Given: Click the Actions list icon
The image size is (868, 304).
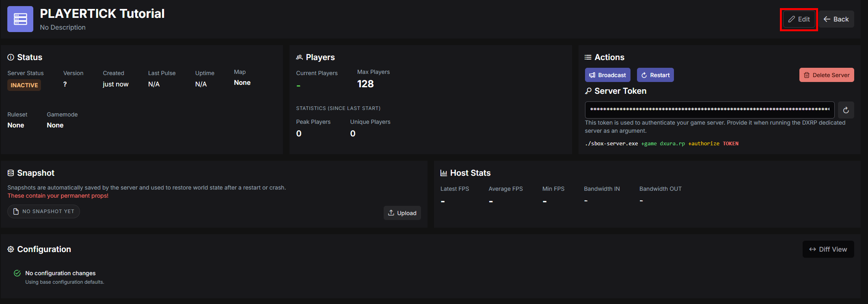Looking at the screenshot, I should [x=588, y=57].
